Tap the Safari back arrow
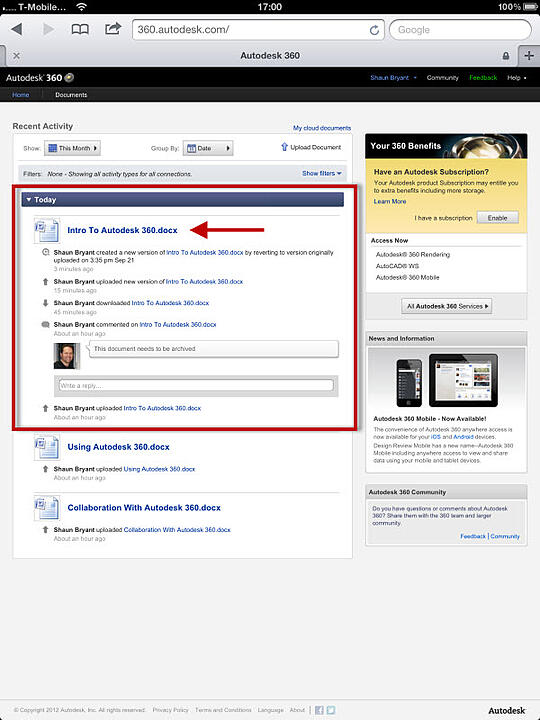 point(17,29)
